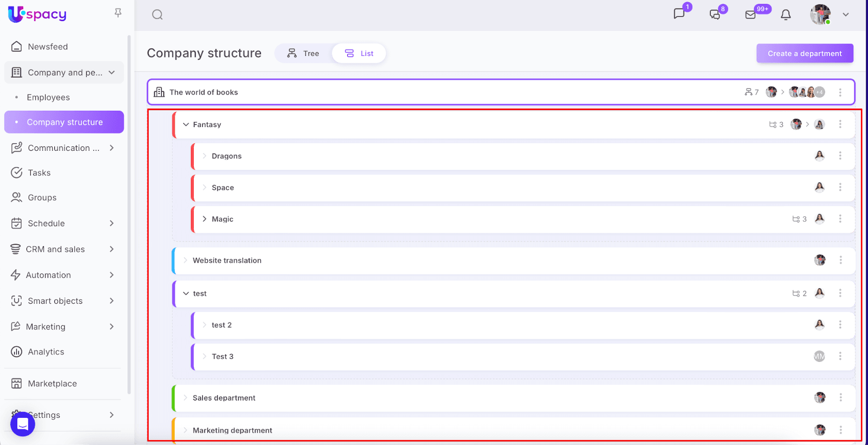Open Employees in the sidebar
Screen dimensions: 868x445
click(x=48, y=97)
